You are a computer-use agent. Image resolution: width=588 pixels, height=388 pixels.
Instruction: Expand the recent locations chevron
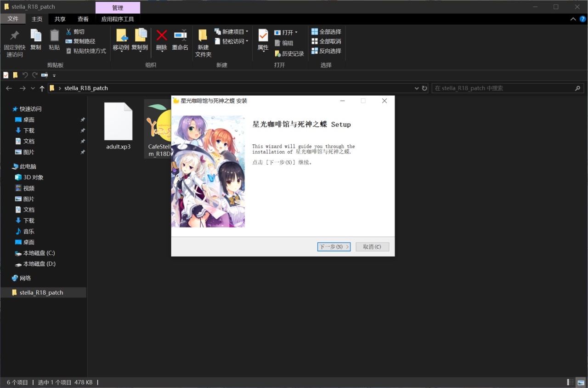coord(33,88)
